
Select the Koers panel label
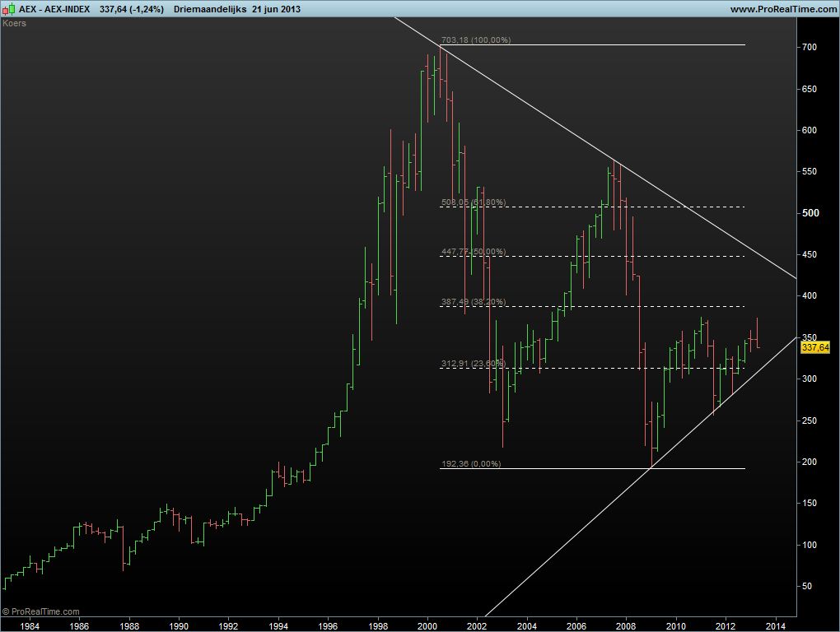[x=14, y=24]
